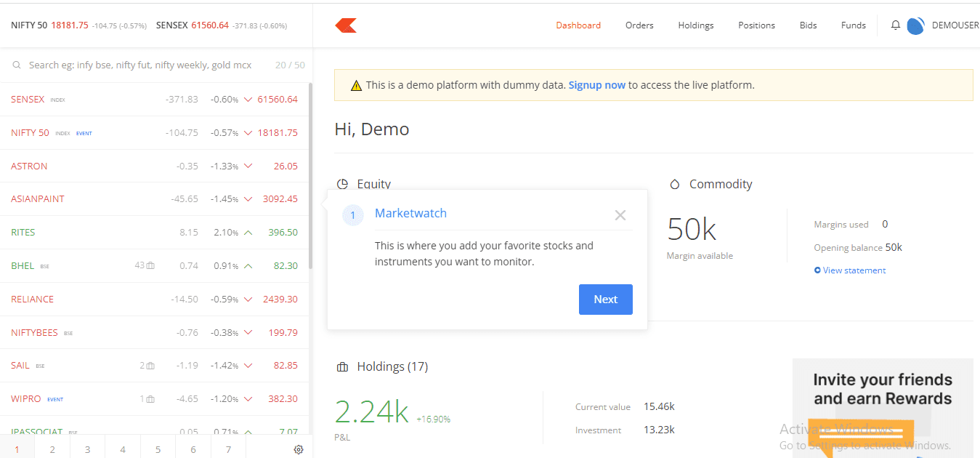Click the SAIL holdings briefcase icon
980x458 pixels.
point(150,366)
